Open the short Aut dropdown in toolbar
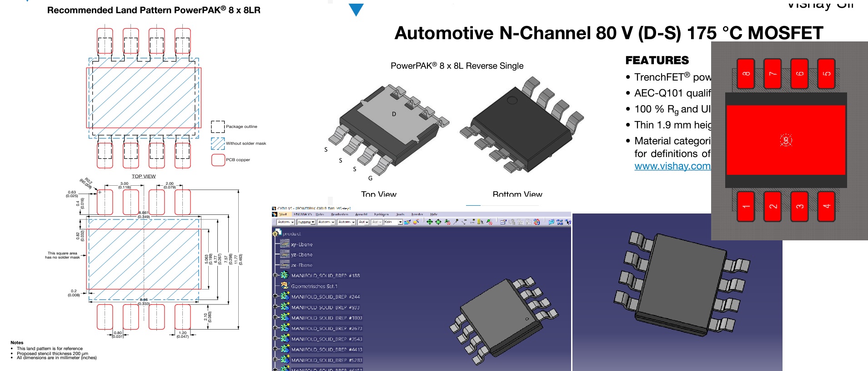868x371 pixels. pos(363,222)
